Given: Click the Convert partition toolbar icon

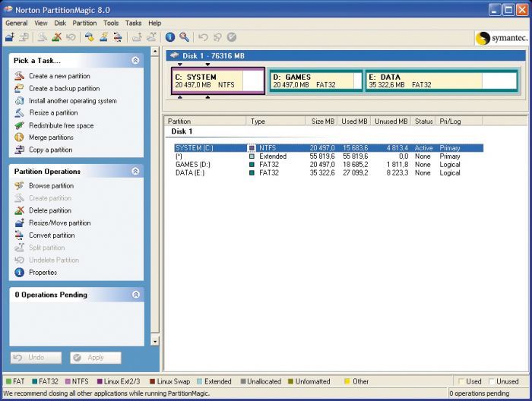Looking at the screenshot, I should (118, 37).
